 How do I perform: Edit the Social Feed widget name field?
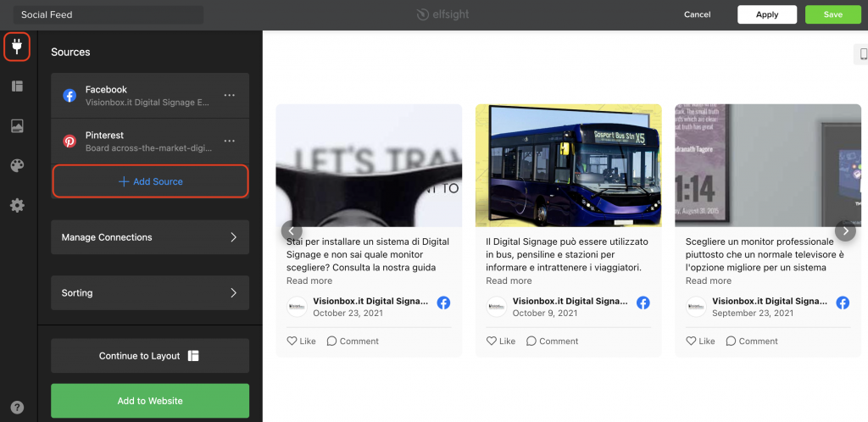[108, 14]
